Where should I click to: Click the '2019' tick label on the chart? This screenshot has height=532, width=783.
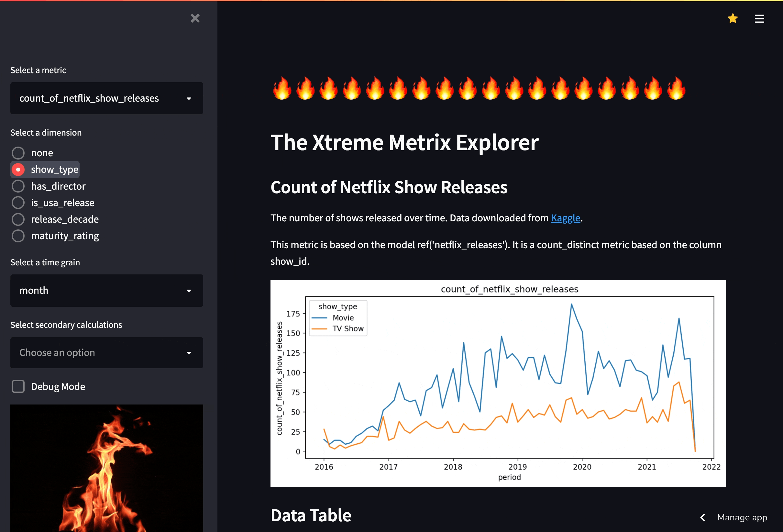(517, 467)
